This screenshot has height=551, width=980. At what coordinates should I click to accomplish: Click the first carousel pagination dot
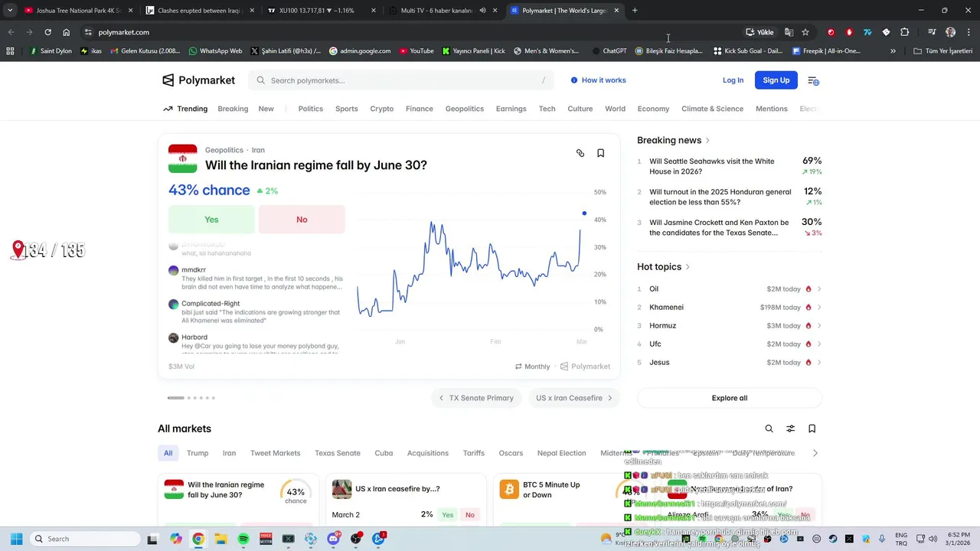pos(176,398)
